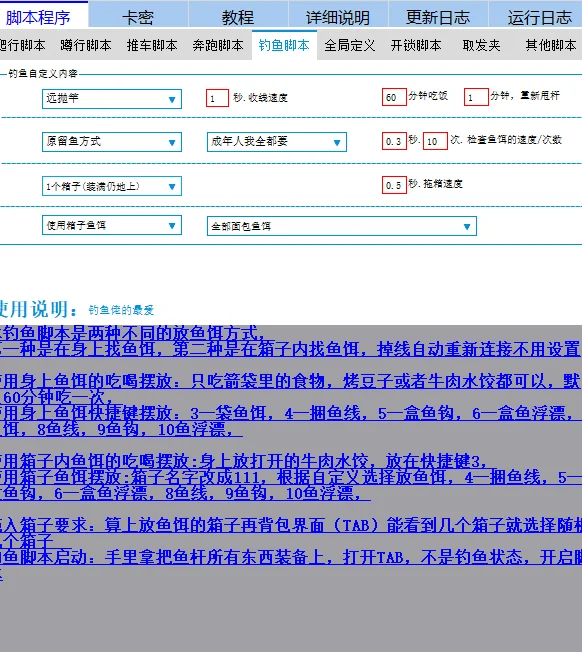Open the 1个箱子 box count dropdown
The width and height of the screenshot is (582, 652).
click(112, 186)
